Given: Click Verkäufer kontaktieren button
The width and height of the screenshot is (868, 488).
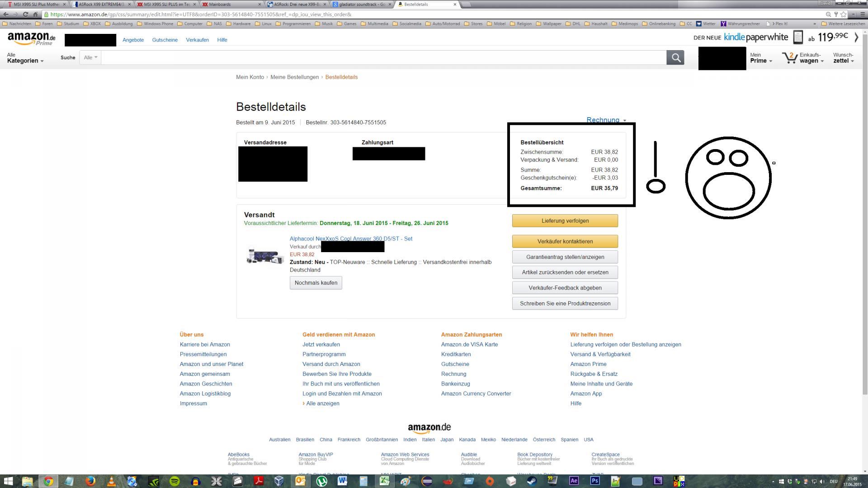Looking at the screenshot, I should point(565,241).
